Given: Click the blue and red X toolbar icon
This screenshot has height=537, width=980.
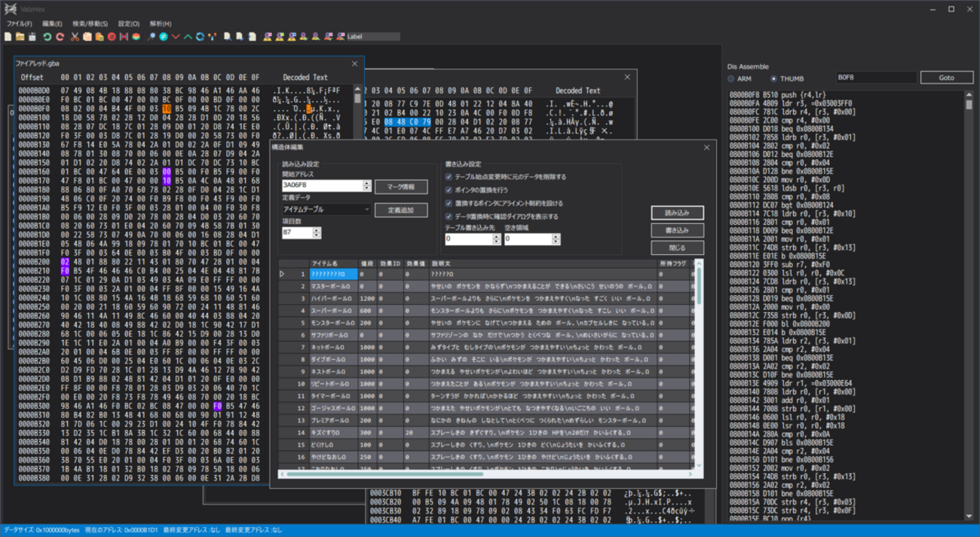Looking at the screenshot, I should (x=124, y=36).
